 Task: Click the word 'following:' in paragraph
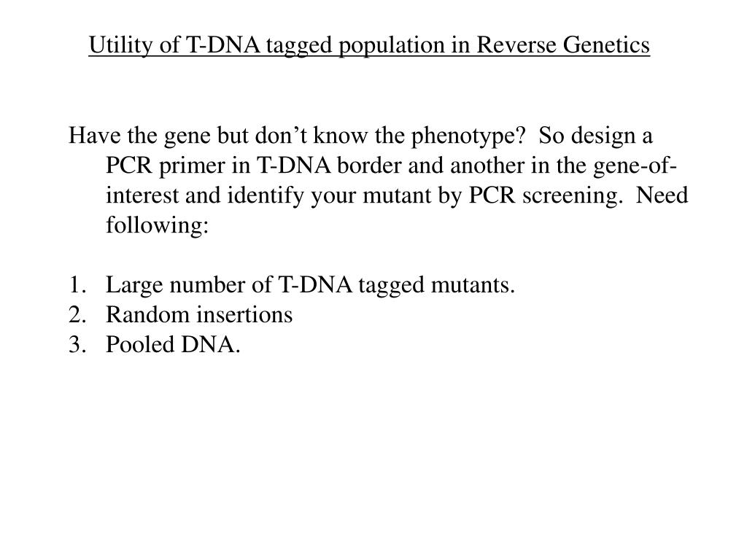(158, 226)
